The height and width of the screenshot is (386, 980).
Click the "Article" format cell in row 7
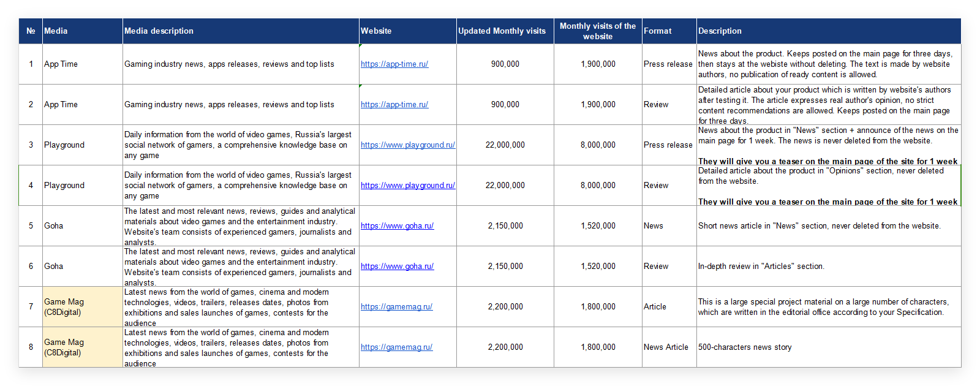coord(655,307)
